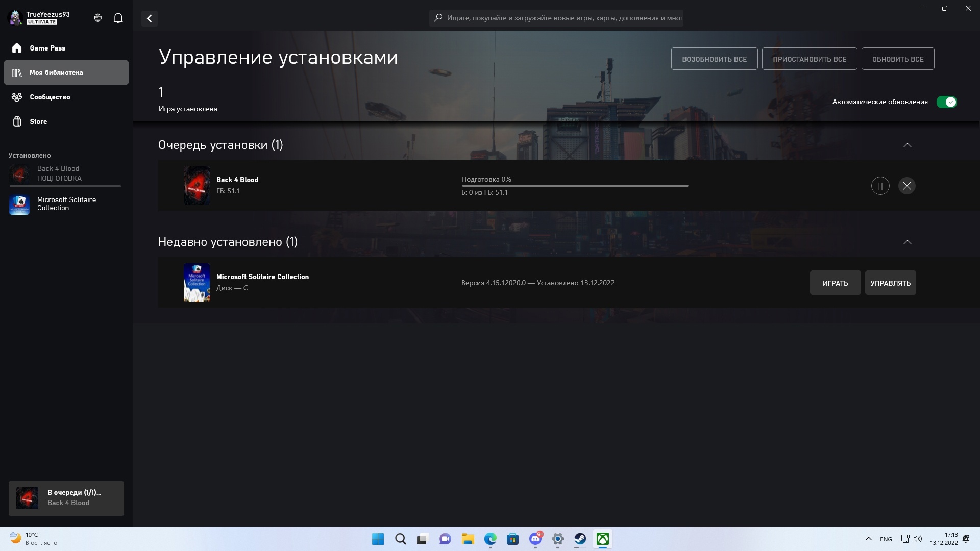Click the TrueYeezus93 profile avatar

[x=16, y=18]
